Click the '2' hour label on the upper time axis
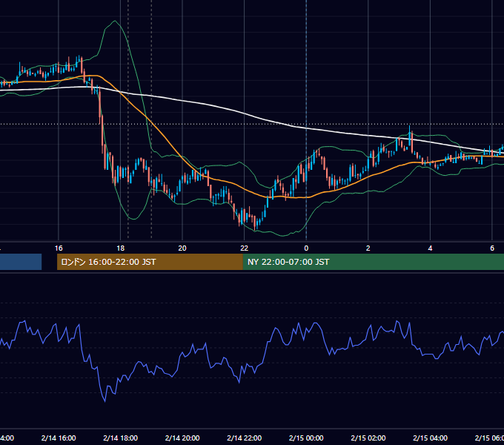The image size is (504, 445). point(368,248)
